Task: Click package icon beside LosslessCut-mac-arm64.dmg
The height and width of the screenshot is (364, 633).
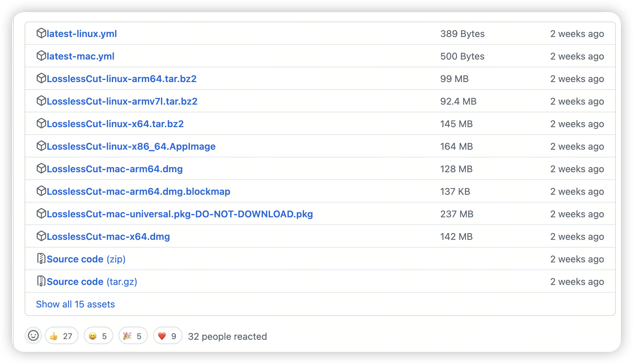Action: coord(41,169)
